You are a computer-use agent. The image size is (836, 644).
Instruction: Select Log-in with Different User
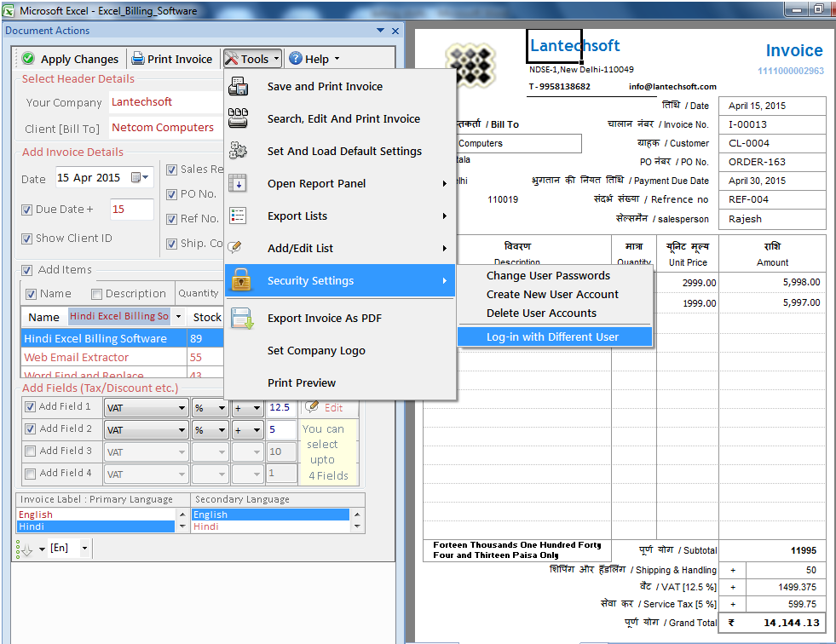click(555, 337)
